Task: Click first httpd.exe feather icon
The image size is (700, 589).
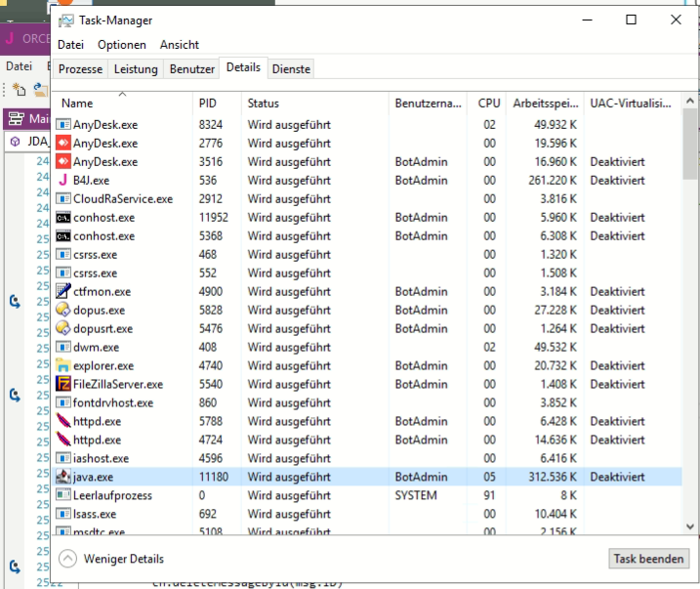Action: (63, 421)
